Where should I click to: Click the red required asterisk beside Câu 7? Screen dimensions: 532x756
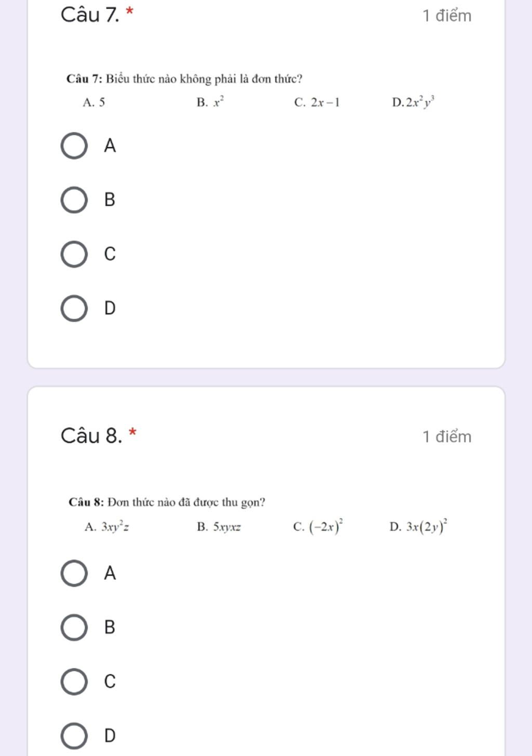[130, 10]
